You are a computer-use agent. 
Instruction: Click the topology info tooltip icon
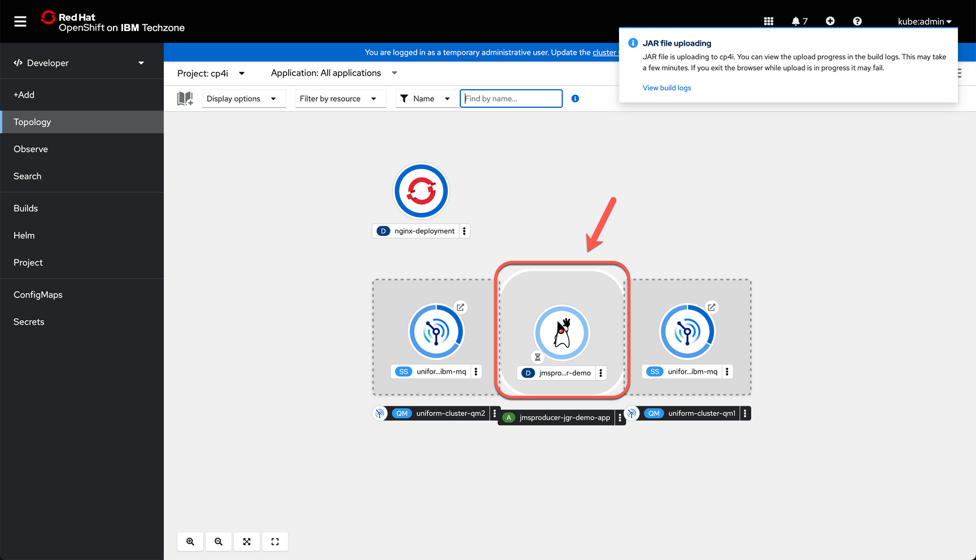pos(575,98)
